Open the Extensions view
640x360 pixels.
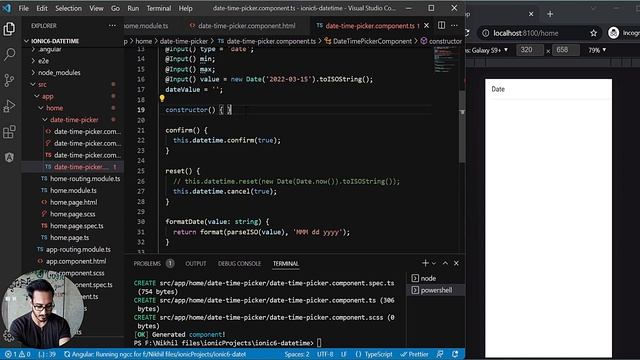coord(9,132)
